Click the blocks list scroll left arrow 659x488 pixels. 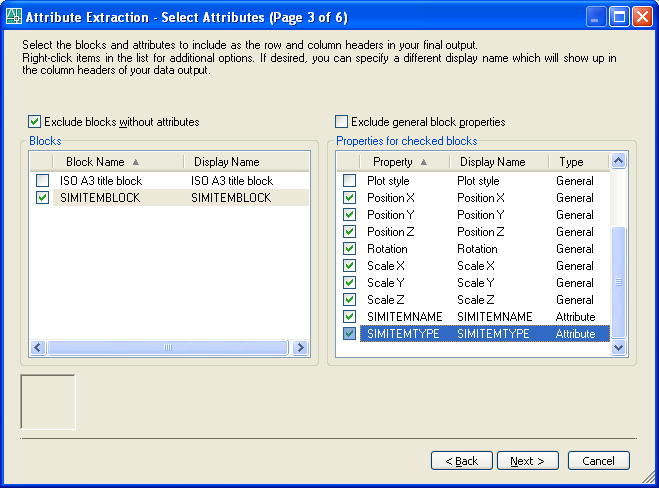tap(38, 348)
